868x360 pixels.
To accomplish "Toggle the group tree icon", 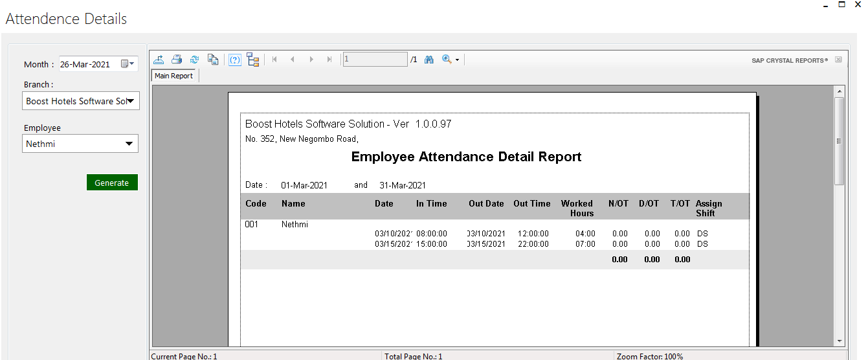I will (x=253, y=60).
